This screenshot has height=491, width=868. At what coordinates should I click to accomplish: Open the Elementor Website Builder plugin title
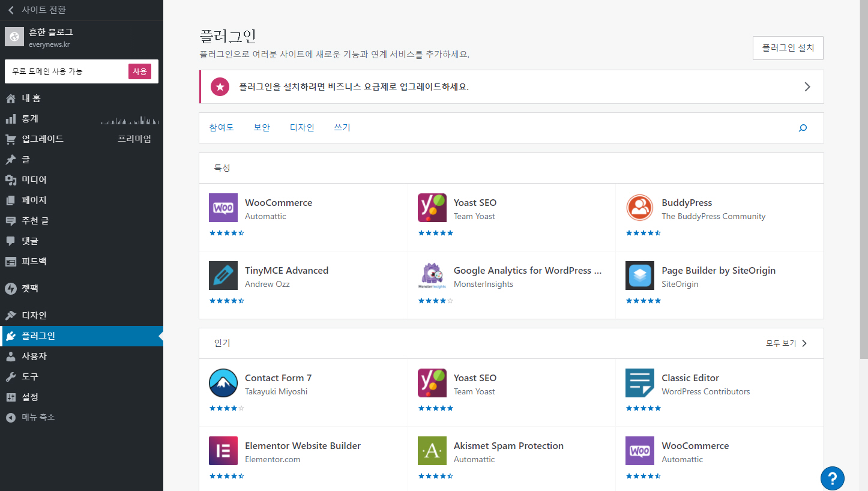pyautogui.click(x=303, y=446)
